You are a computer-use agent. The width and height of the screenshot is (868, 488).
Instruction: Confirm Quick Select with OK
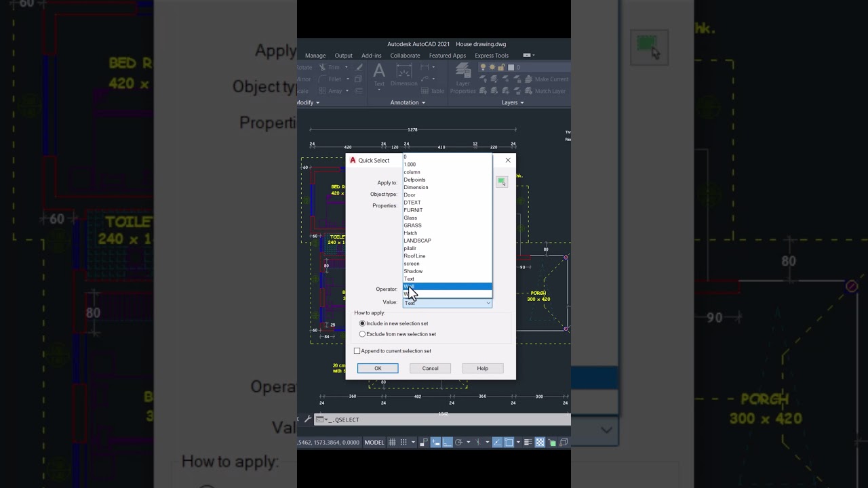[378, 368]
